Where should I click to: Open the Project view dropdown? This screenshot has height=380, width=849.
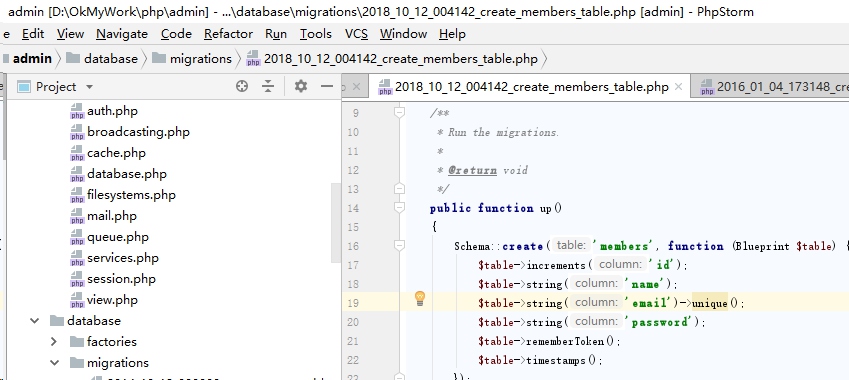[x=90, y=87]
